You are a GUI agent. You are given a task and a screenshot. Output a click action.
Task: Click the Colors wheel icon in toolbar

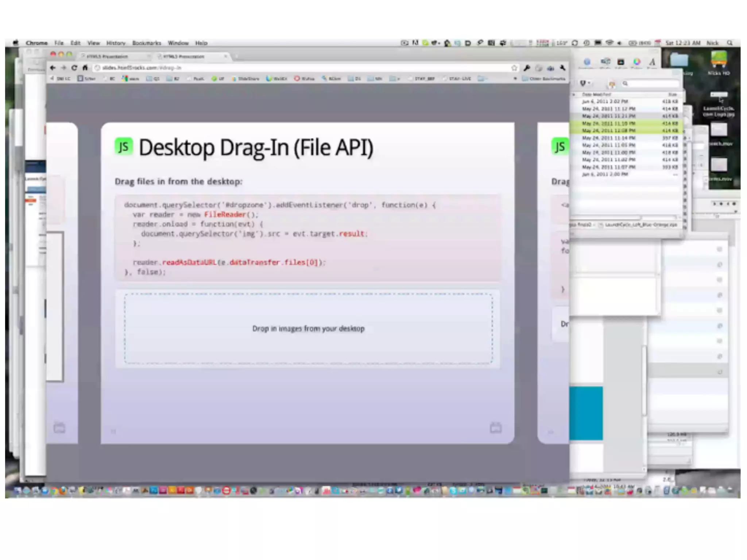click(637, 62)
